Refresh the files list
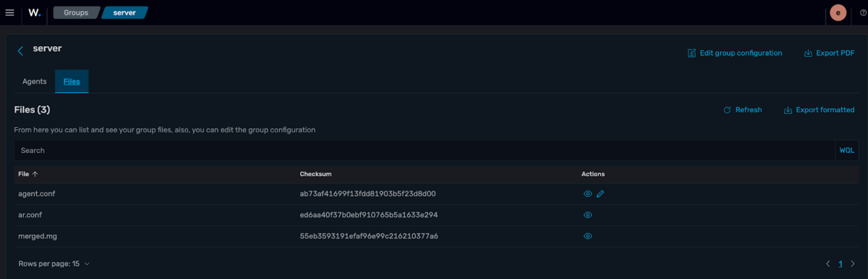This screenshot has height=279, width=868. tap(742, 110)
